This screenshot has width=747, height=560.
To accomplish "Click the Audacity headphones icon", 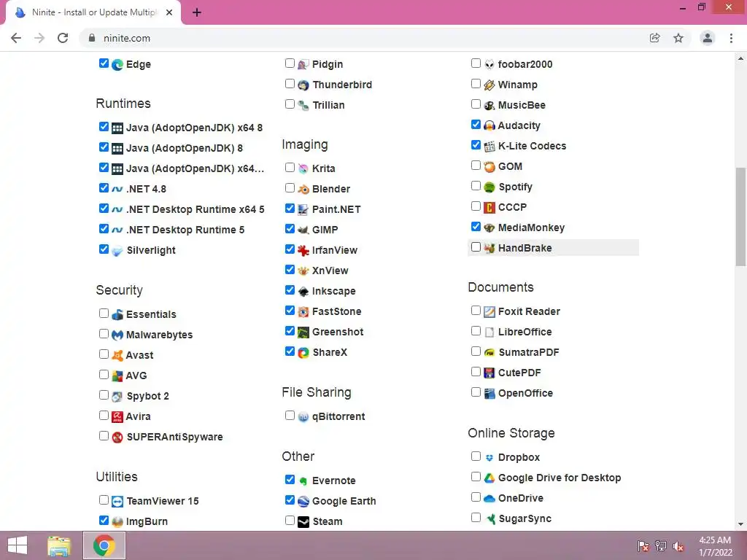I will pyautogui.click(x=489, y=125).
